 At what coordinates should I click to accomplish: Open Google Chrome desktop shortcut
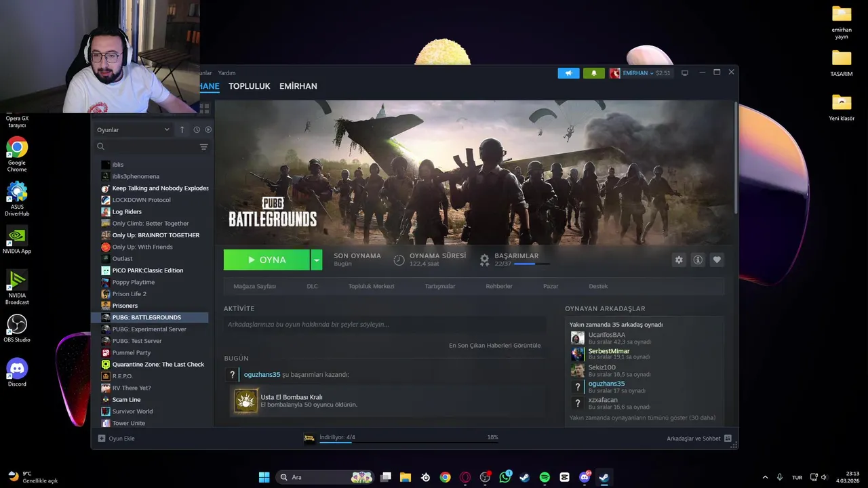[17, 154]
